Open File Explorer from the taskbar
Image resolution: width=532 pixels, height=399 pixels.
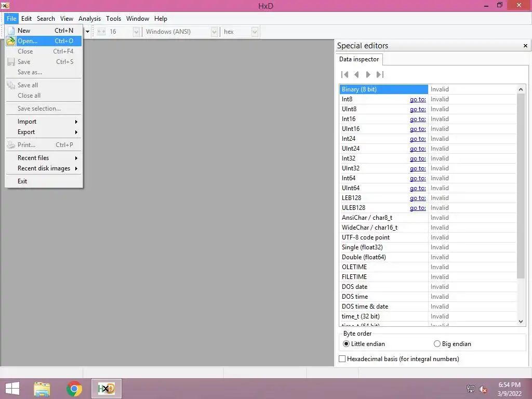coord(42,389)
